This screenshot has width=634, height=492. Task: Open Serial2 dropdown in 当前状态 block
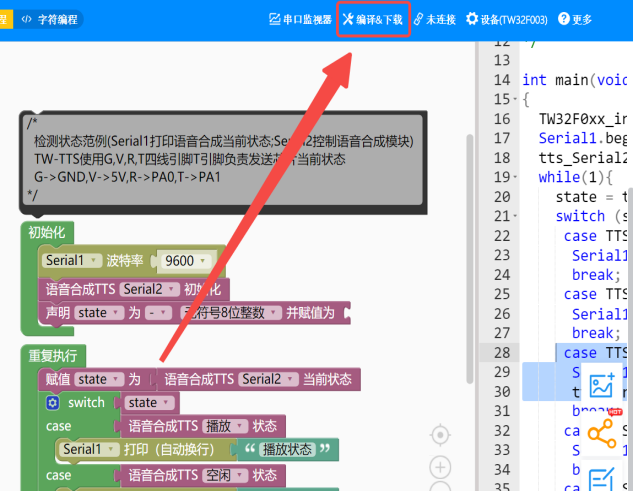[268, 379]
